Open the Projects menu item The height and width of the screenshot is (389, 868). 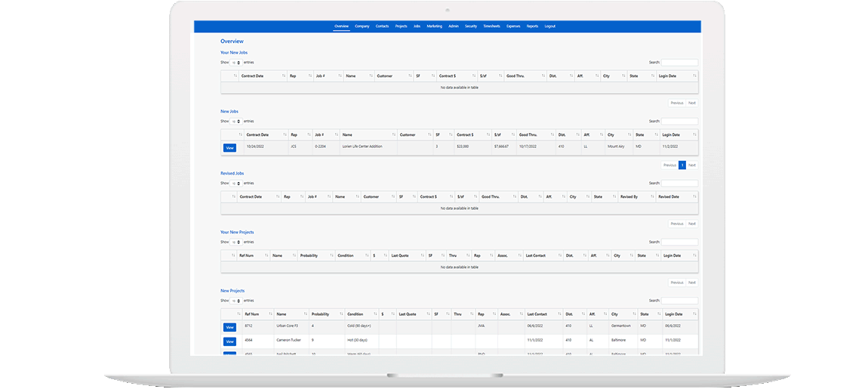[402, 26]
